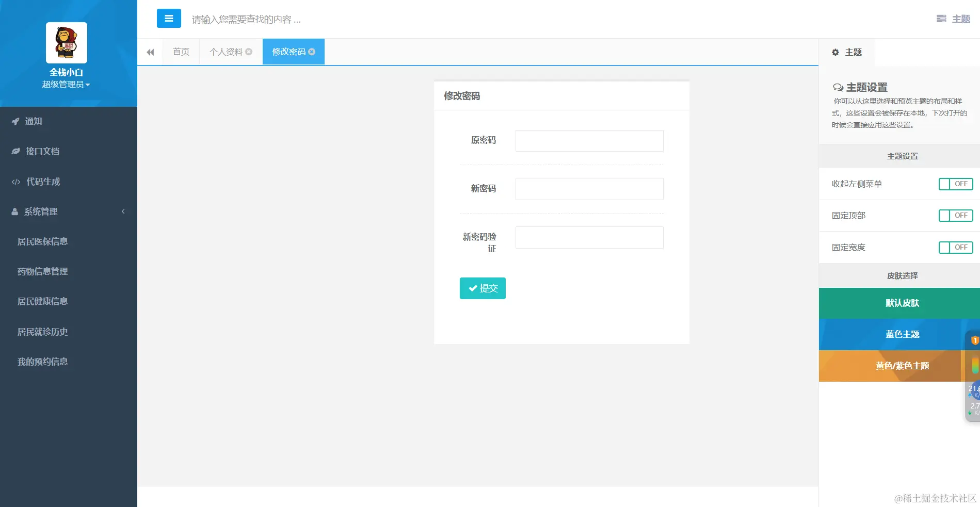Click the 接口文档 leaf icon

click(x=16, y=151)
